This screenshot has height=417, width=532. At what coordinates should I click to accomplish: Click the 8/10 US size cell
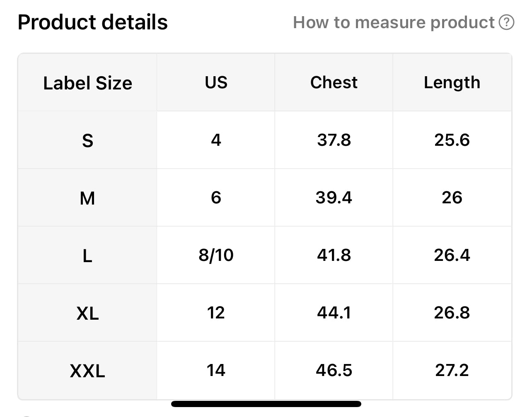tap(216, 255)
